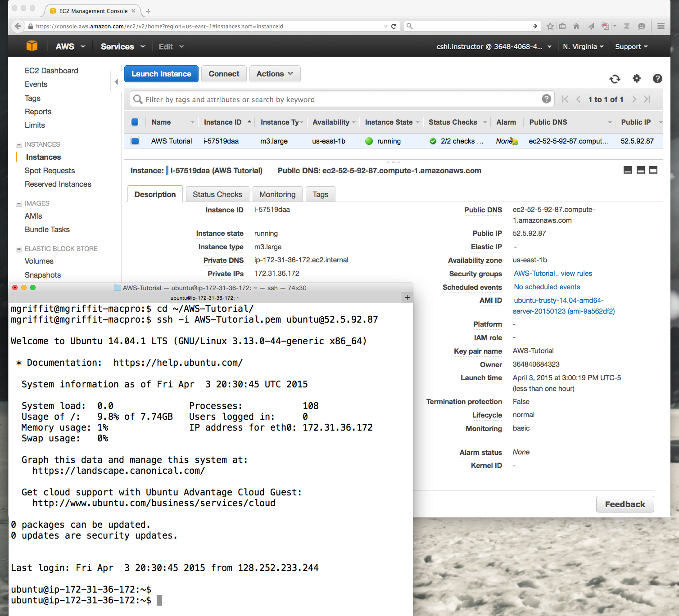
Task: Click the browser back button
Action: (18, 26)
